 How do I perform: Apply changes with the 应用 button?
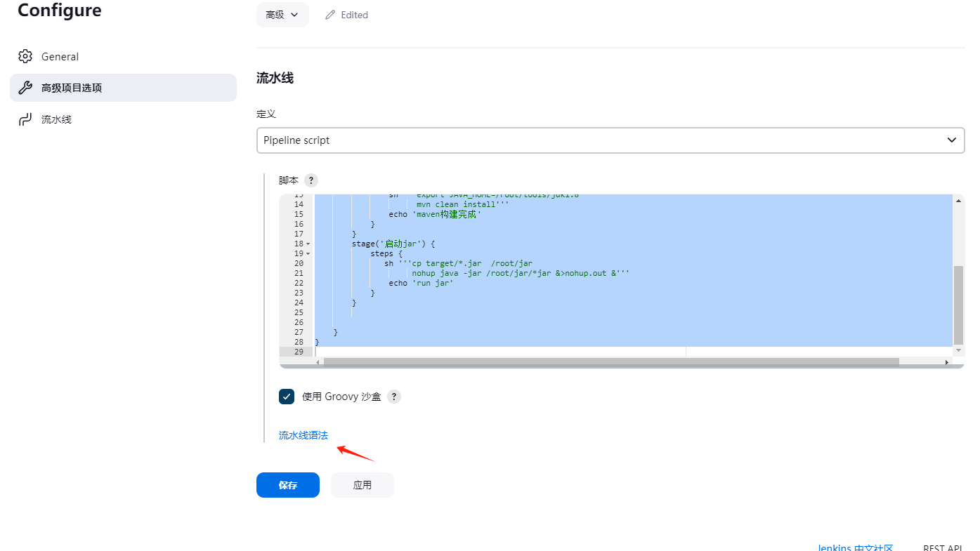362,485
